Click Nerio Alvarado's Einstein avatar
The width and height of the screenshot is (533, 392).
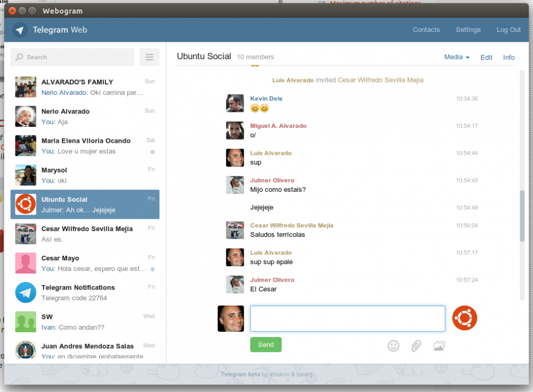pos(26,116)
